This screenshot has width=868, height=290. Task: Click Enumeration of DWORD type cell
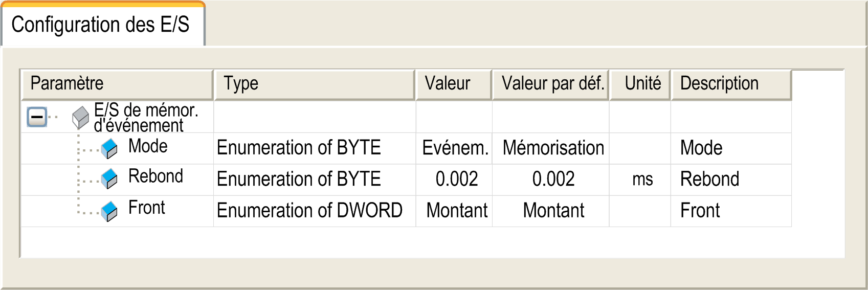(x=309, y=211)
